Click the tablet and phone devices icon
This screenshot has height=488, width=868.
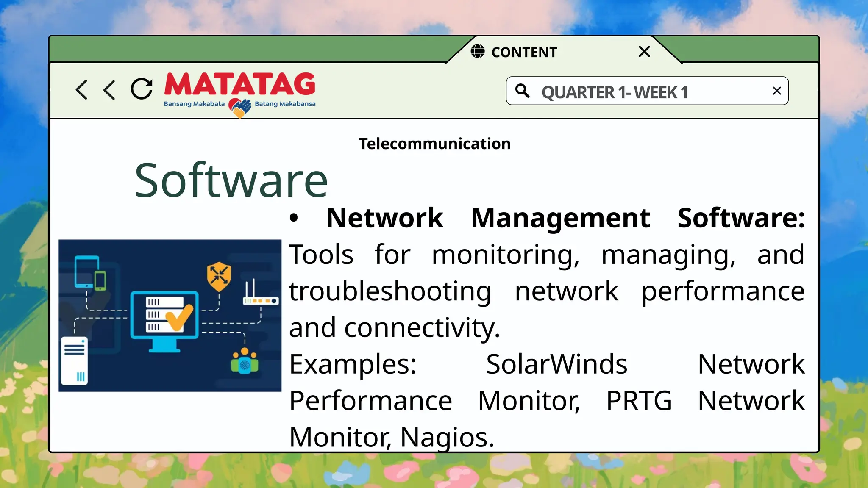click(90, 273)
